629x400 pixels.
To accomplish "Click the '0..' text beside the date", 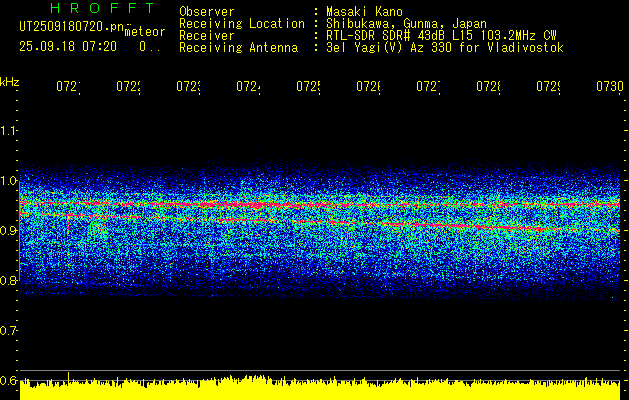I will [x=150, y=47].
